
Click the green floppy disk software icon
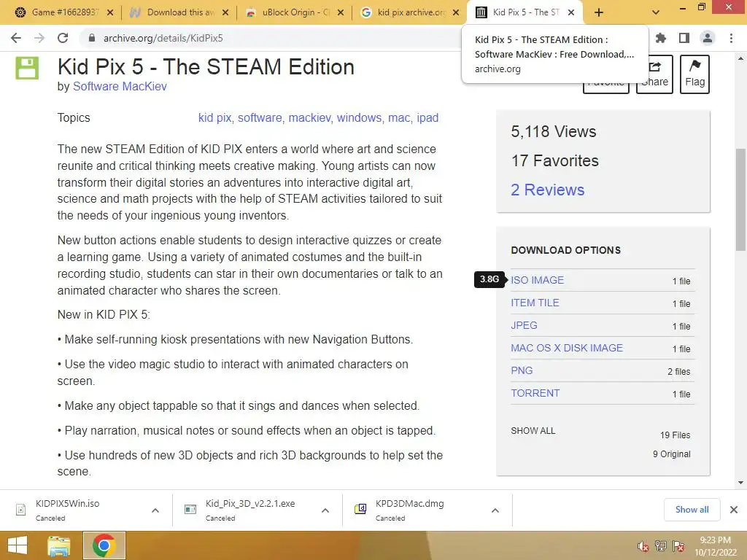27,68
